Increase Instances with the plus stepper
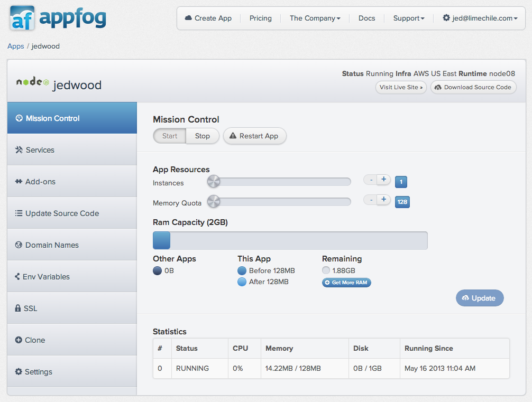 tap(383, 180)
